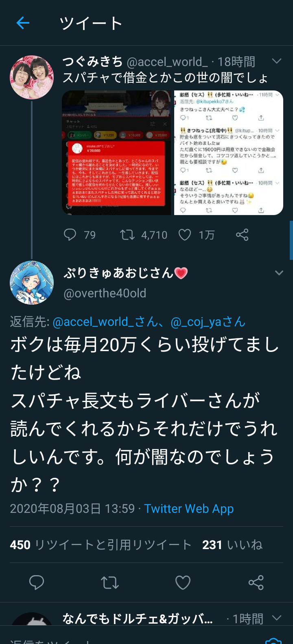
Task: Share つぐみきち's tweet via share icon
Action: (x=242, y=235)
